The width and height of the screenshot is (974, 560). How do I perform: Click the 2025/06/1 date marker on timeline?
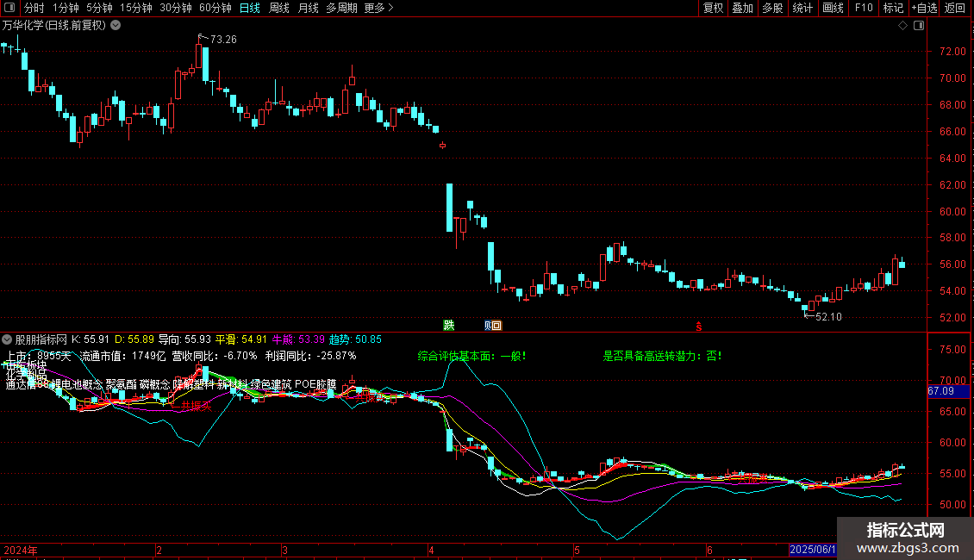pos(813,550)
